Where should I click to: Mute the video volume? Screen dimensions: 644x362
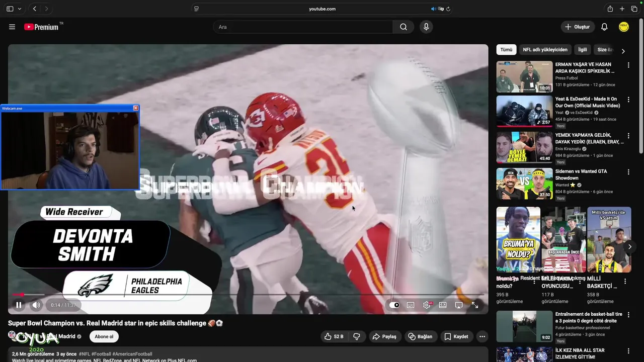(x=36, y=305)
